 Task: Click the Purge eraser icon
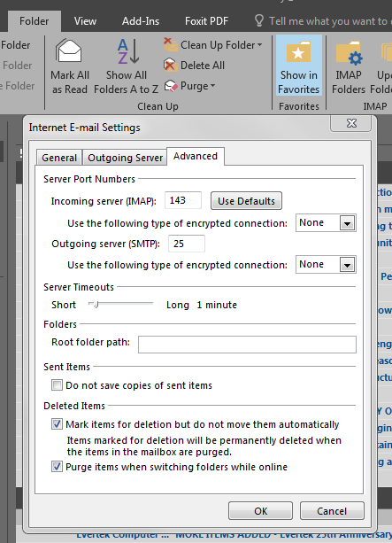[171, 86]
